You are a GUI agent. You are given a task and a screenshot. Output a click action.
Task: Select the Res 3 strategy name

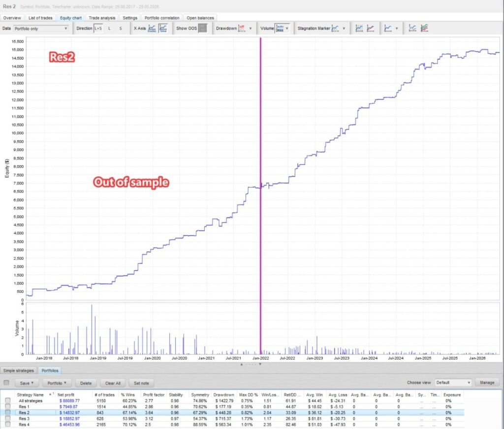coord(24,419)
